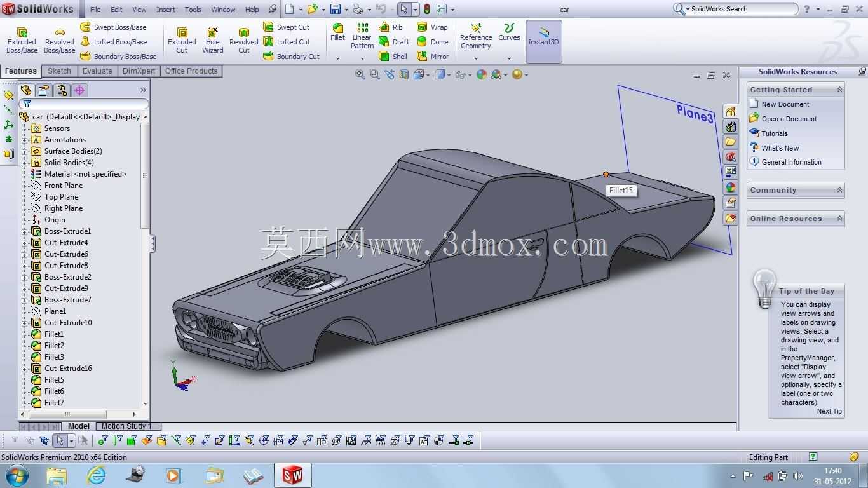This screenshot has height=488, width=868.
Task: Launch the Linear Pattern tool
Action: click(362, 36)
